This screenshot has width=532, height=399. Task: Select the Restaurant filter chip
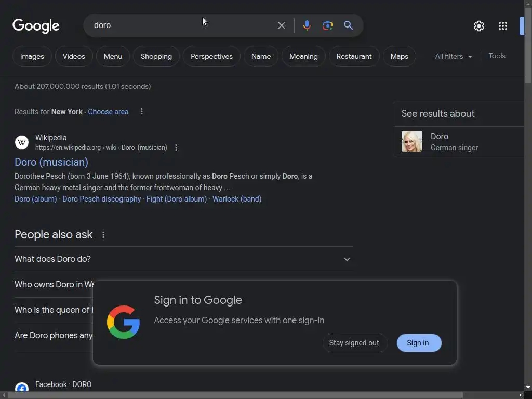(354, 56)
